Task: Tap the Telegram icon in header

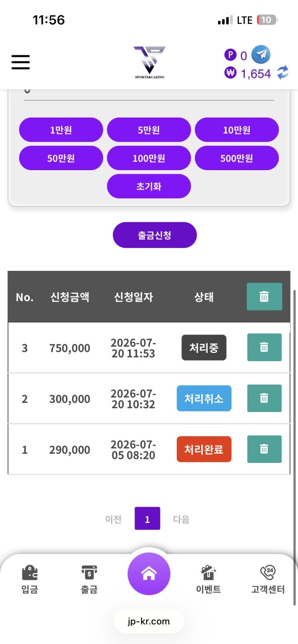Action: (261, 54)
